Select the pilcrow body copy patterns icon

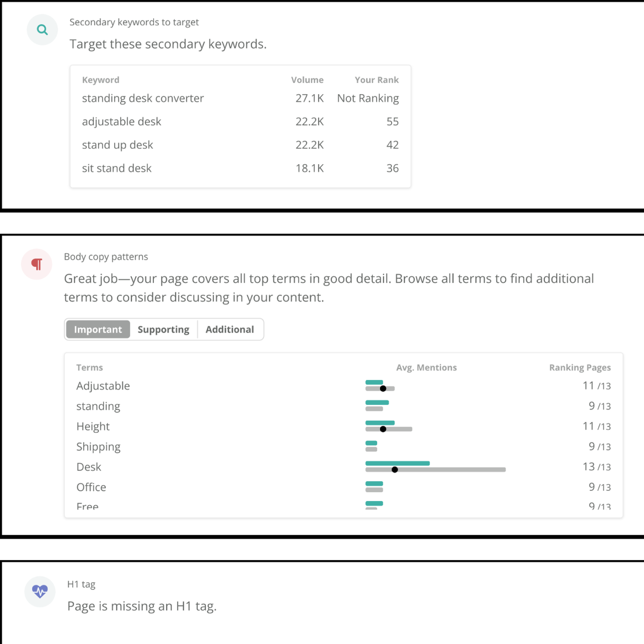pos(36,264)
